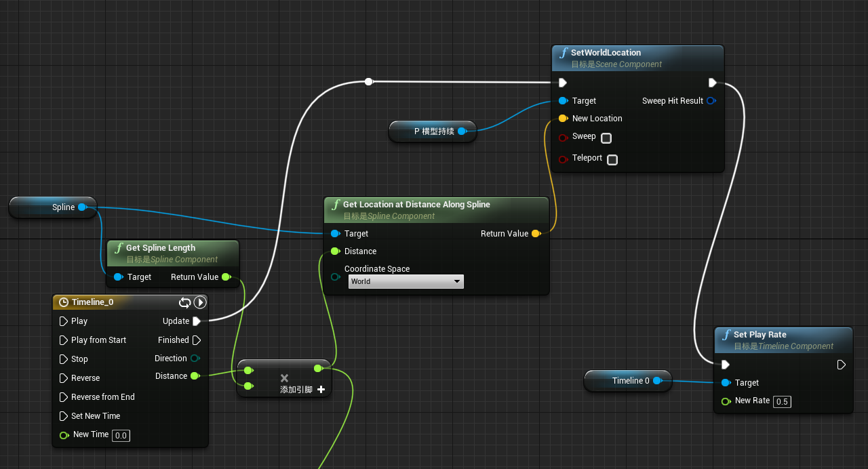
Task: Click the SetWorldLocation input execution pin
Action: coord(562,83)
